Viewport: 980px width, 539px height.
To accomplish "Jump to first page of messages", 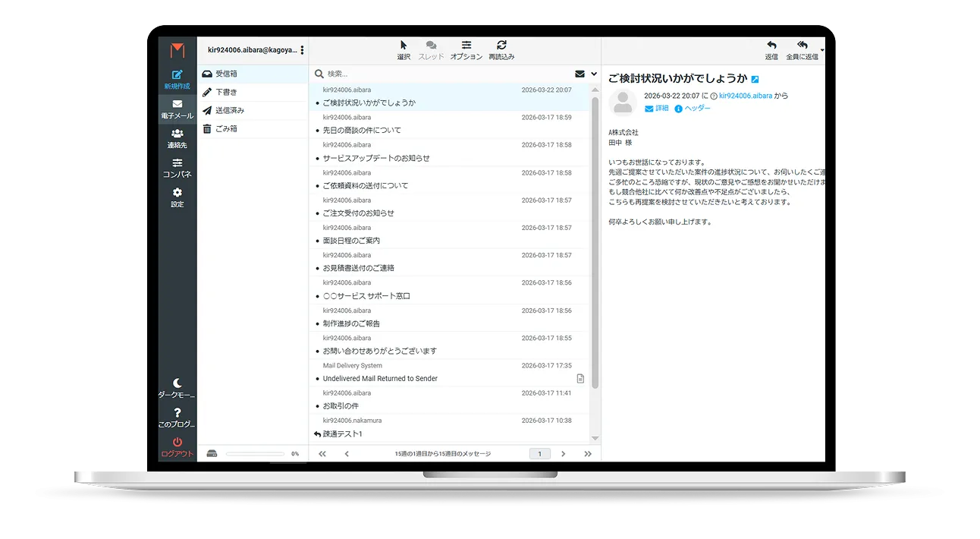I will 322,454.
